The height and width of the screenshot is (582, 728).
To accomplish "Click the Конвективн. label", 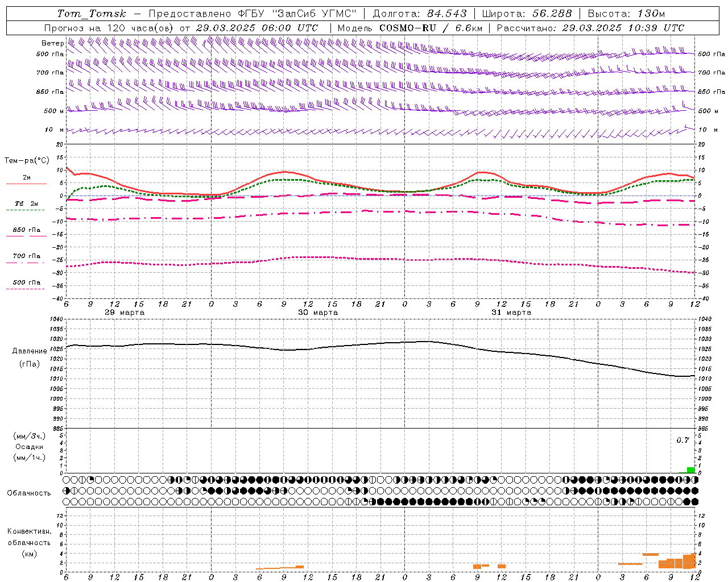I will (x=29, y=531).
